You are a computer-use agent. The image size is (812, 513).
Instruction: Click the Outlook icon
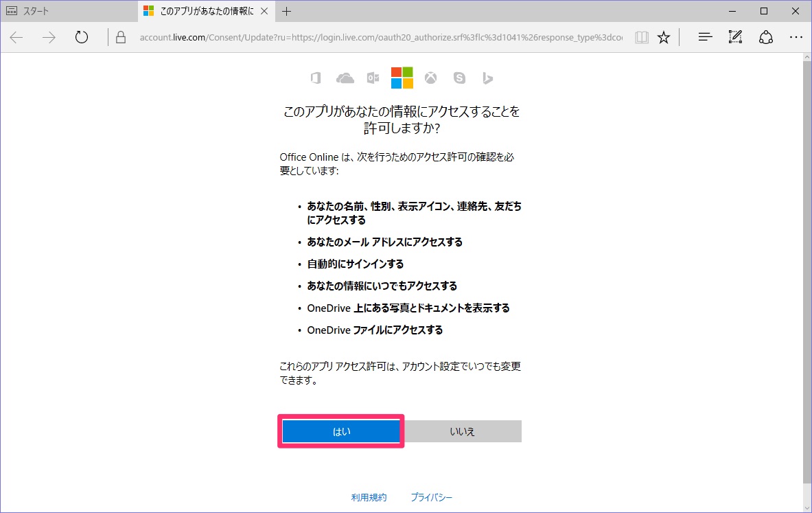(x=373, y=78)
